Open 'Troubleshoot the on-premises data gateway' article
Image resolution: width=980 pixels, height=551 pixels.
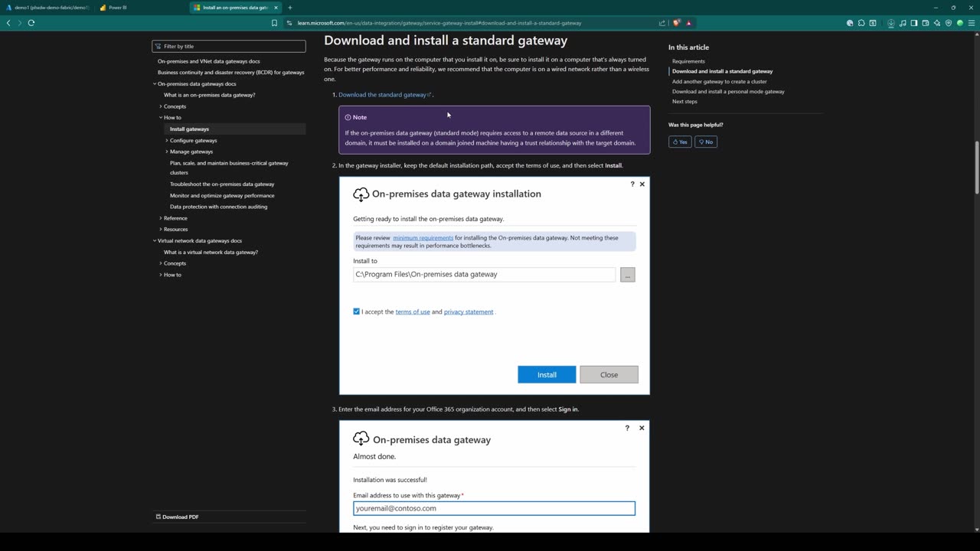(222, 184)
